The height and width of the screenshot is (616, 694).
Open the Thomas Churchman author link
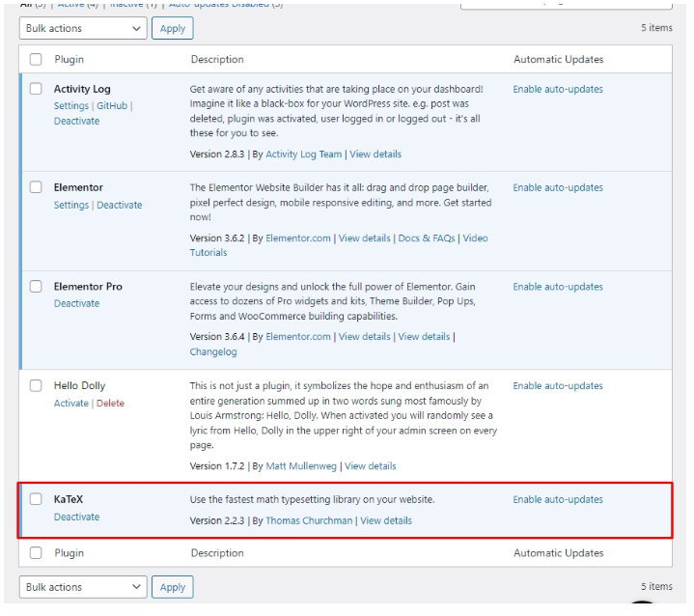pyautogui.click(x=309, y=520)
